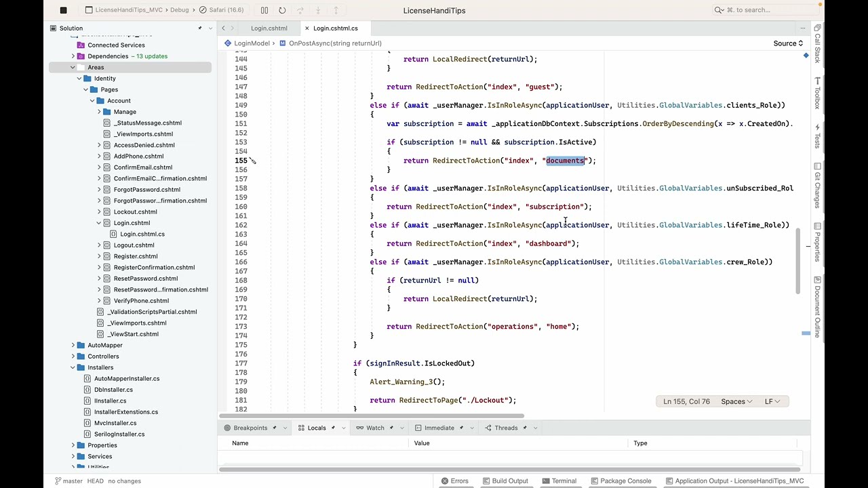
Task: Collapse the Areas folder
Action: [x=73, y=67]
